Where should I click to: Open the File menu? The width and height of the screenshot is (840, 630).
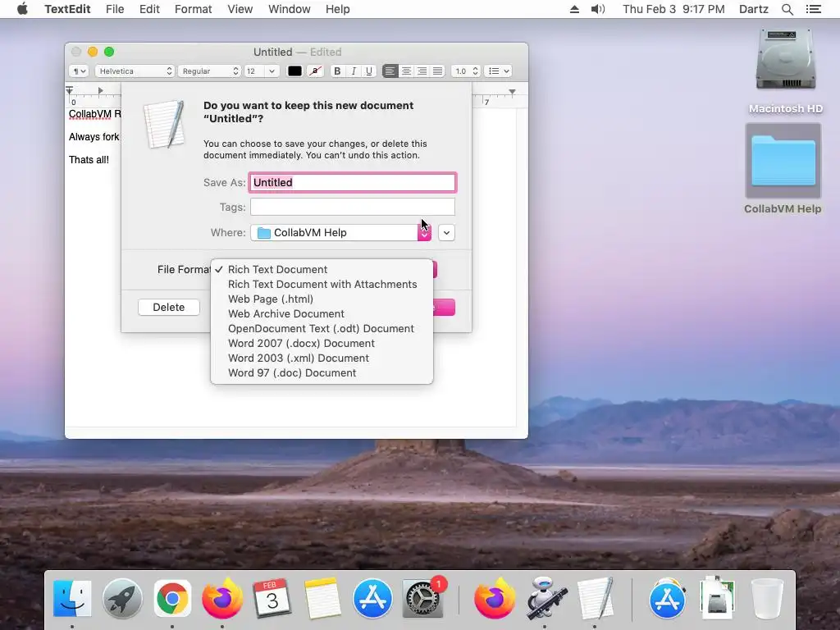[x=115, y=9]
